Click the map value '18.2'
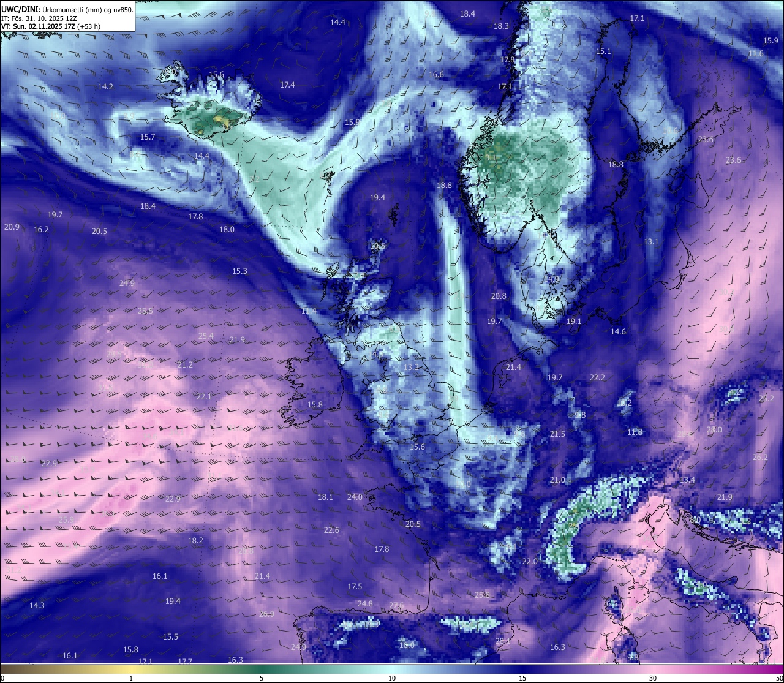The height and width of the screenshot is (683, 784). 195,540
